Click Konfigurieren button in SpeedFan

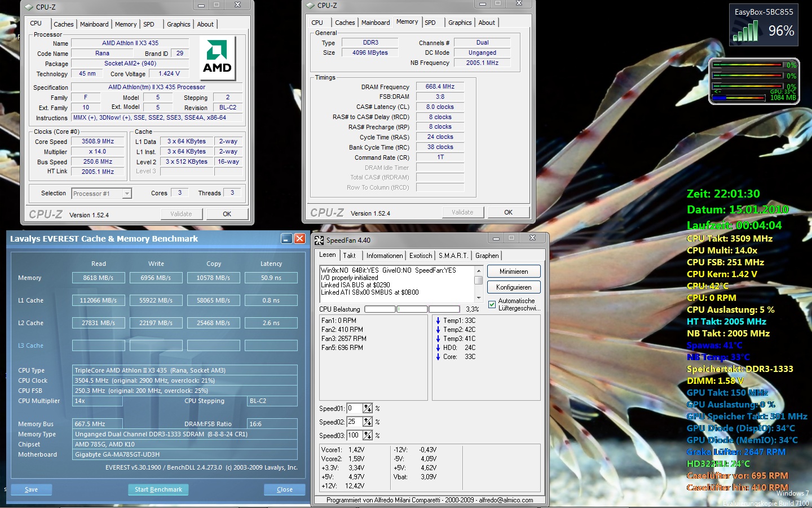point(514,287)
